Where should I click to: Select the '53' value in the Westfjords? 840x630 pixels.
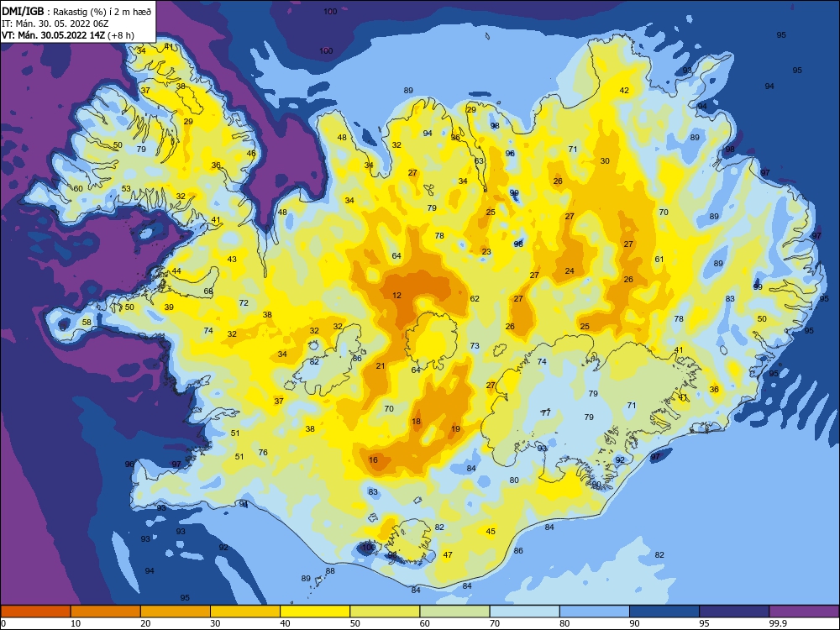click(126, 188)
